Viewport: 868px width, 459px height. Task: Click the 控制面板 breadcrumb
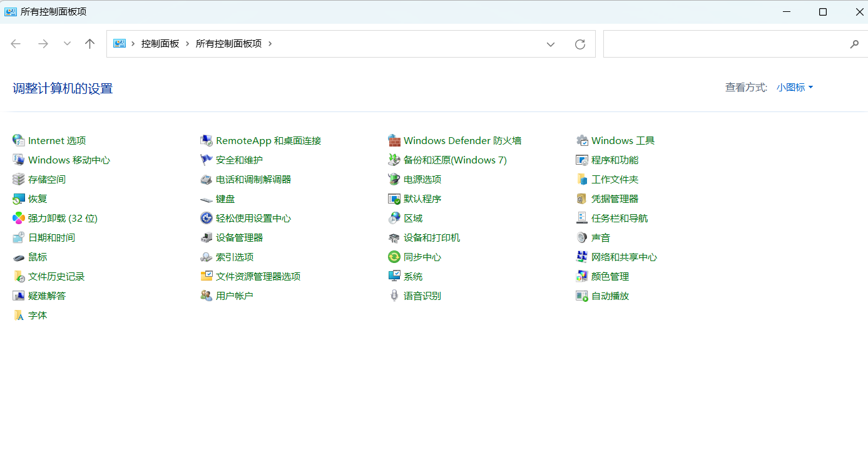(x=160, y=44)
